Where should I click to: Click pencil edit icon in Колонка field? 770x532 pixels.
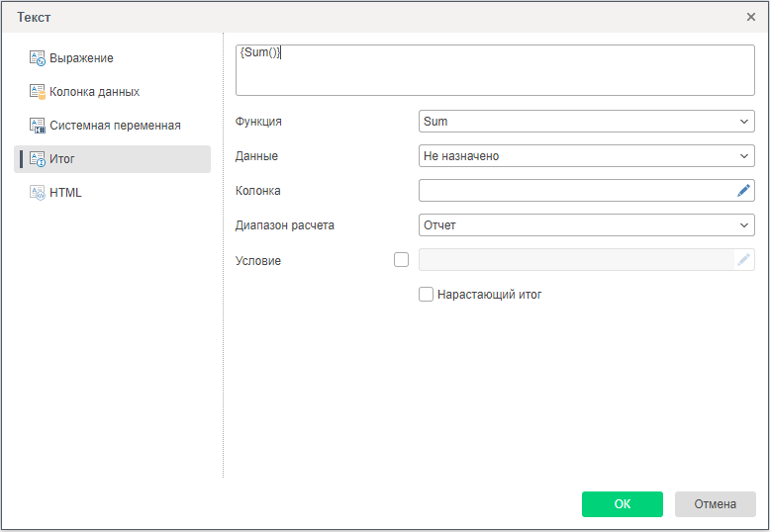[743, 191]
